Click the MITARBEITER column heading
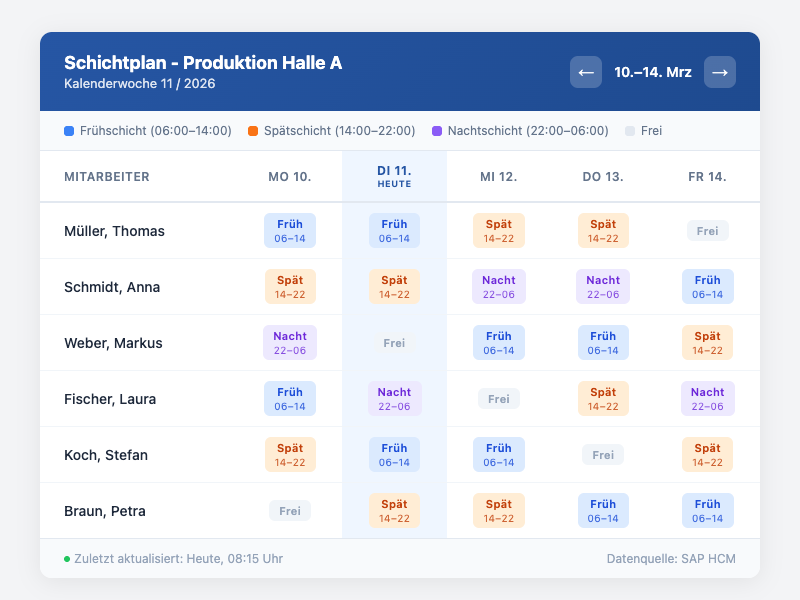The width and height of the screenshot is (800, 600). pyautogui.click(x=106, y=176)
